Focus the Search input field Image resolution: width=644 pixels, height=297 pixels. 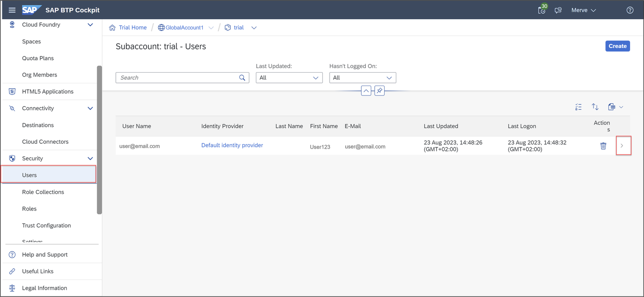[182, 77]
